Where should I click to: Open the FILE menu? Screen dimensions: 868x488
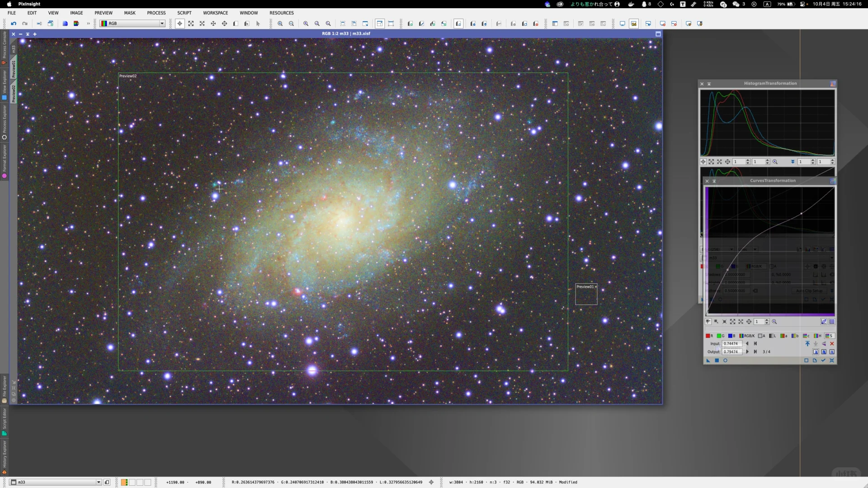pos(12,13)
